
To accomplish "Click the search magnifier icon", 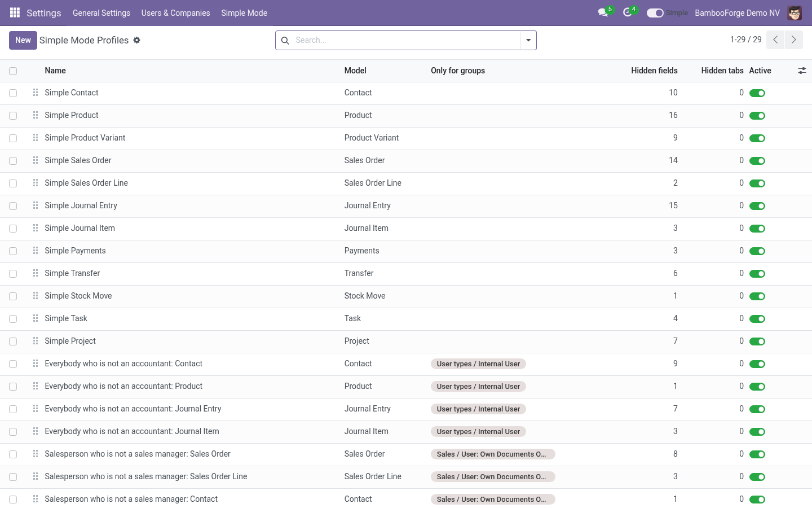I will point(285,40).
